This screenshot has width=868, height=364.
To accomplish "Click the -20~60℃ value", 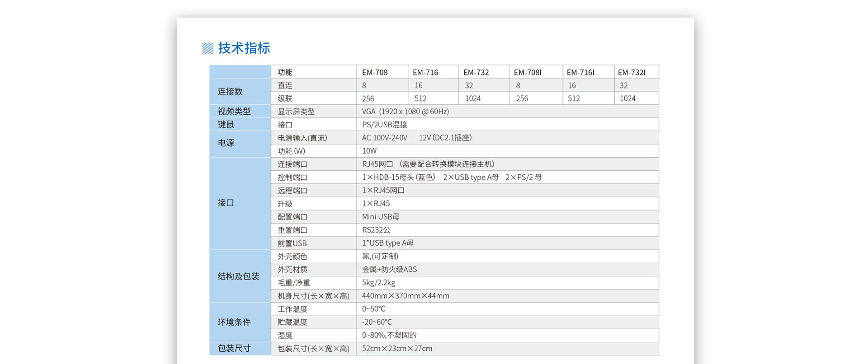I will click(x=377, y=322).
